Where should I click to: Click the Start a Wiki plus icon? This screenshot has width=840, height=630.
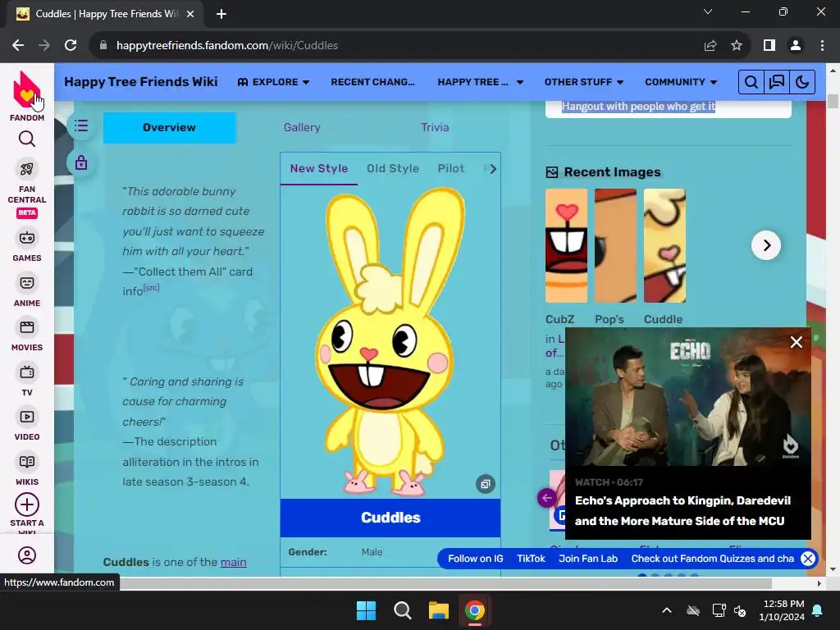pos(27,504)
